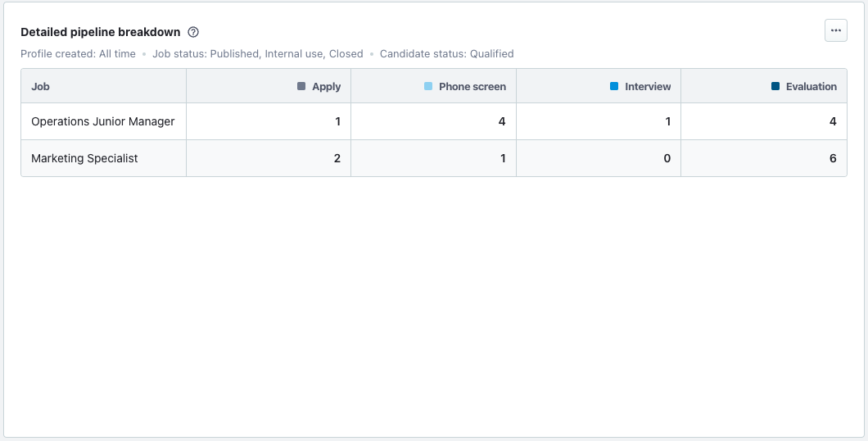The width and height of the screenshot is (868, 441).
Task: Click the help question mark icon
Action: [193, 32]
